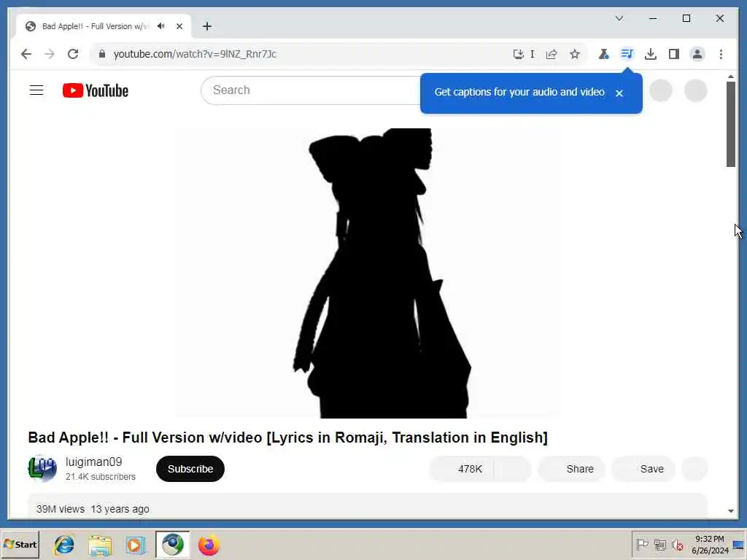The height and width of the screenshot is (560, 747).
Task: Save the video to a playlist
Action: click(643, 469)
